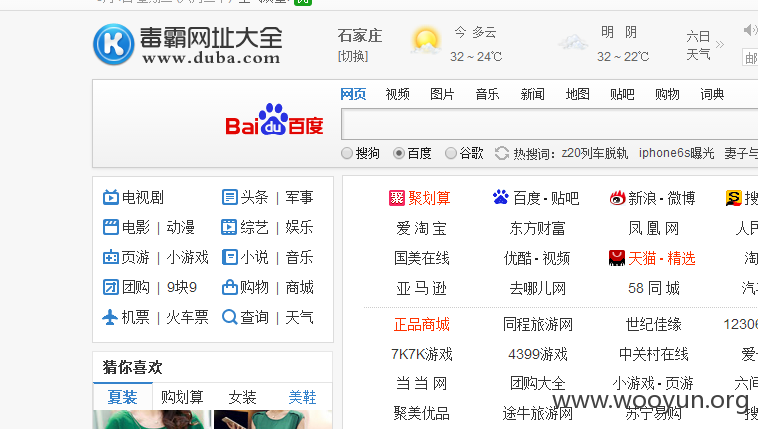Image resolution: width=758 pixels, height=429 pixels.
Task: Click the Tmall cat icon
Action: tap(617, 258)
